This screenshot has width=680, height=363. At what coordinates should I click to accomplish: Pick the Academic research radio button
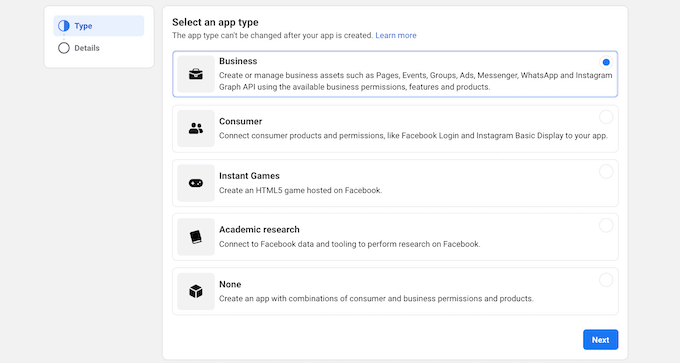tap(606, 226)
